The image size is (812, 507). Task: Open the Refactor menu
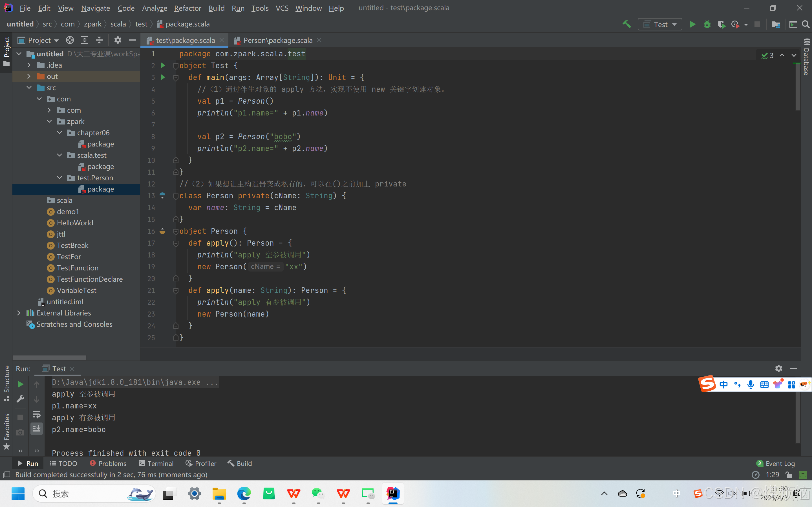pos(187,8)
